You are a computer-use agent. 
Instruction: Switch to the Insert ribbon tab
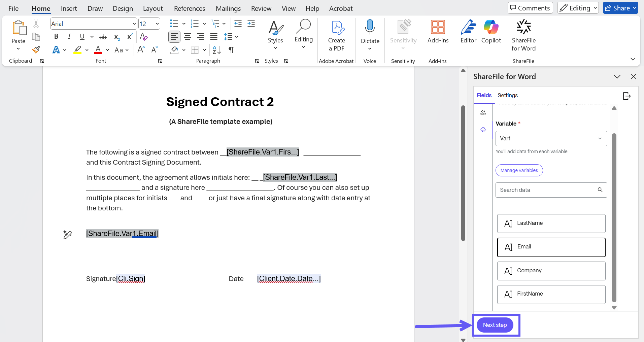tap(69, 8)
